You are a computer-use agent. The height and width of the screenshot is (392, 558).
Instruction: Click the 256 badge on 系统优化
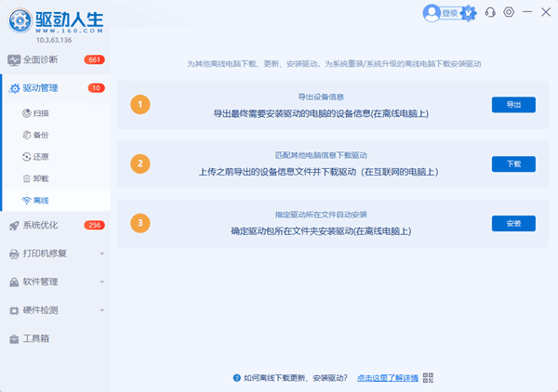pyautogui.click(x=94, y=226)
